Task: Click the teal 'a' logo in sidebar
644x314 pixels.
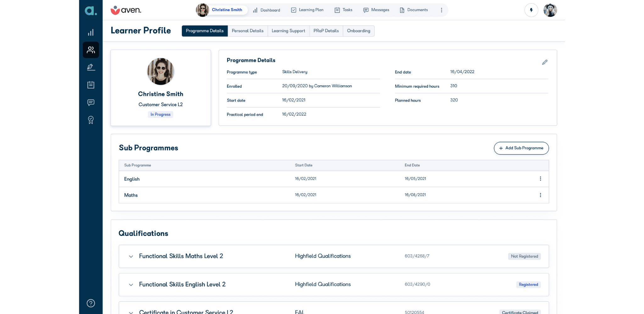Action: point(91,11)
